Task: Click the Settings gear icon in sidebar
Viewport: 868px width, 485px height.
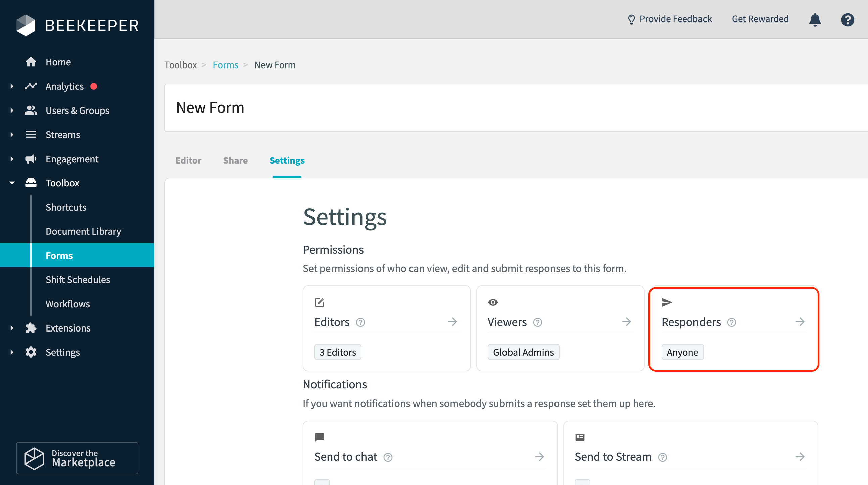Action: [31, 352]
